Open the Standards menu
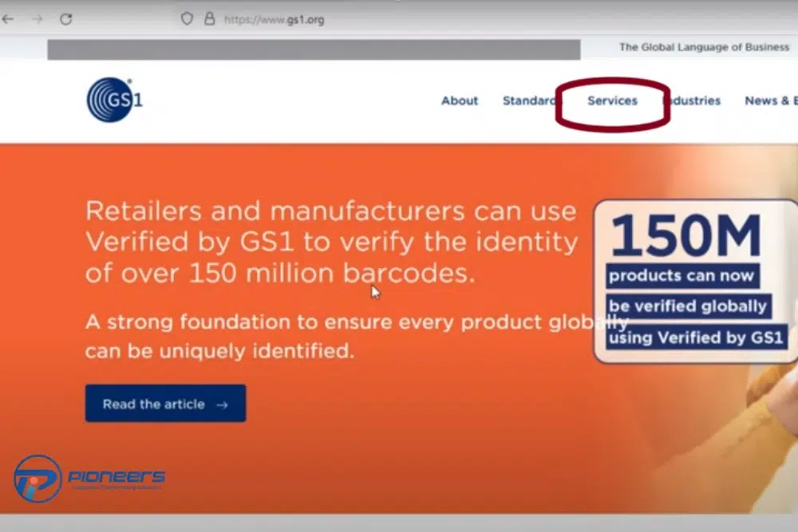Screen dimensions: 798x532 coord(528,100)
